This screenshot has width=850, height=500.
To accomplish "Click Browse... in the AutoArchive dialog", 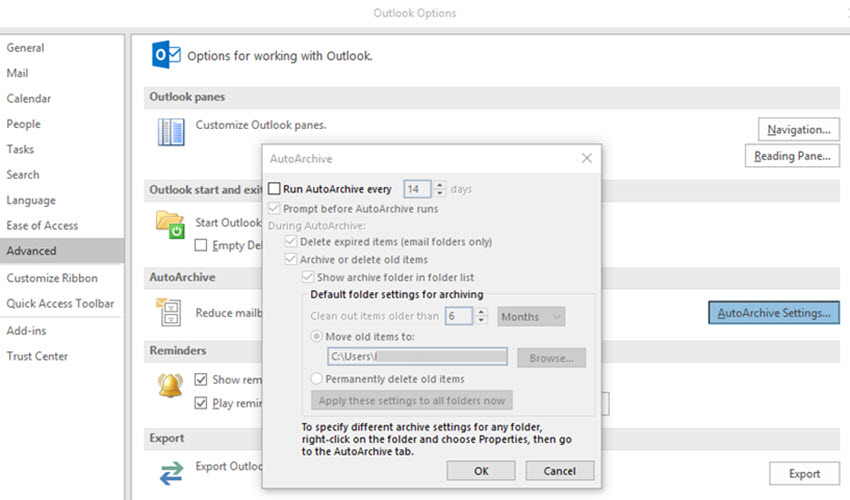I will [551, 358].
